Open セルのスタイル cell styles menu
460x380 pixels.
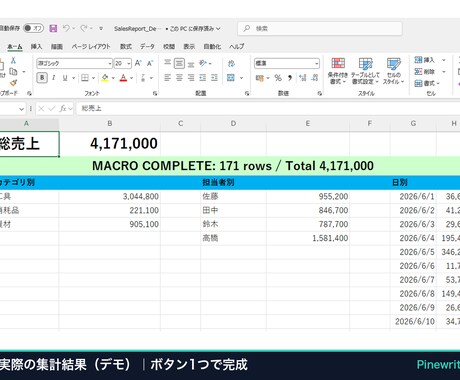[393, 71]
